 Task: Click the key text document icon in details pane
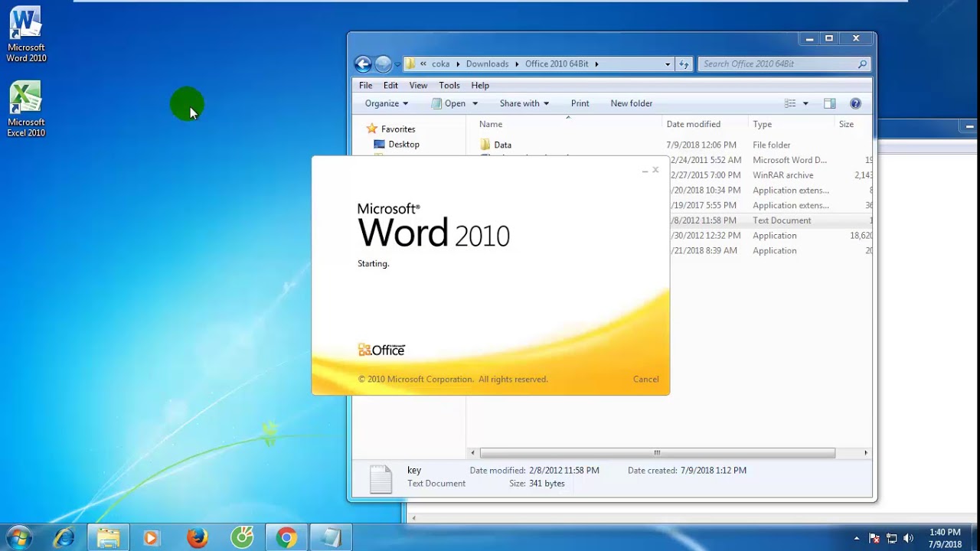point(381,478)
